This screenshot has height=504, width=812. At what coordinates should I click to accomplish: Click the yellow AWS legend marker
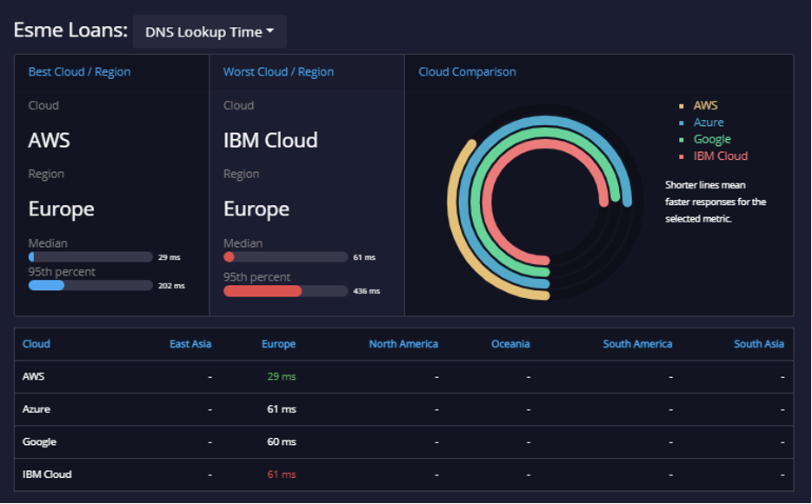pyautogui.click(x=681, y=106)
